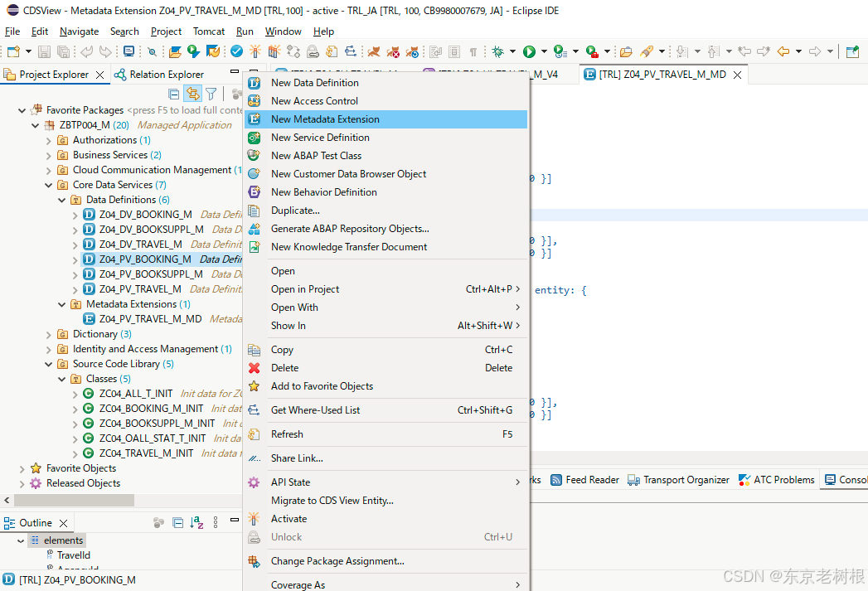
Task: Select Z04_PV_TRAVEL_M_MD metadata extension
Action: tap(151, 319)
